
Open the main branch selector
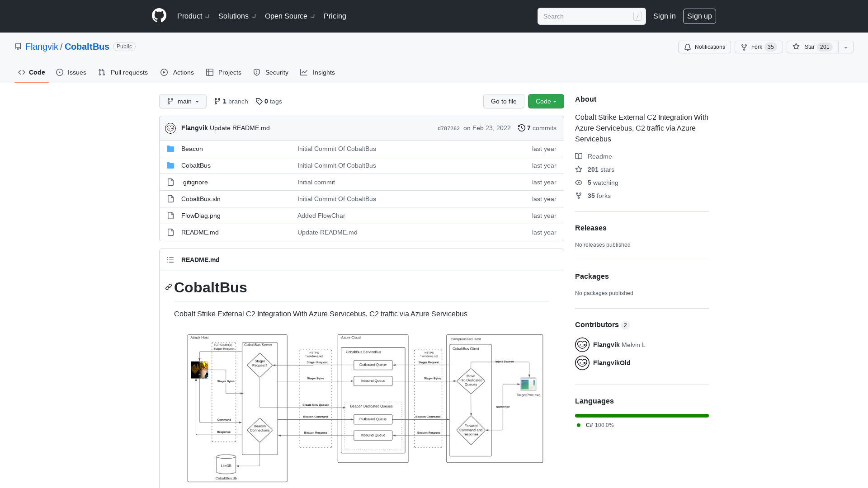tap(183, 101)
